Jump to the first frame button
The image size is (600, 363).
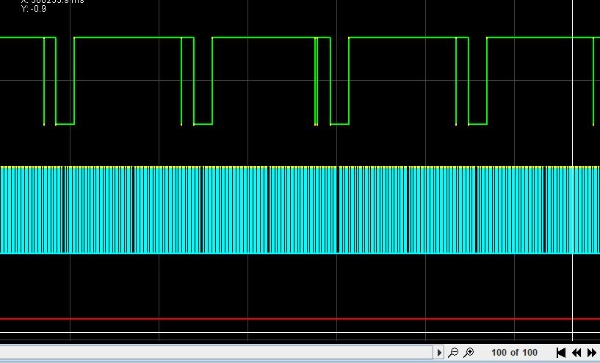(x=561, y=352)
